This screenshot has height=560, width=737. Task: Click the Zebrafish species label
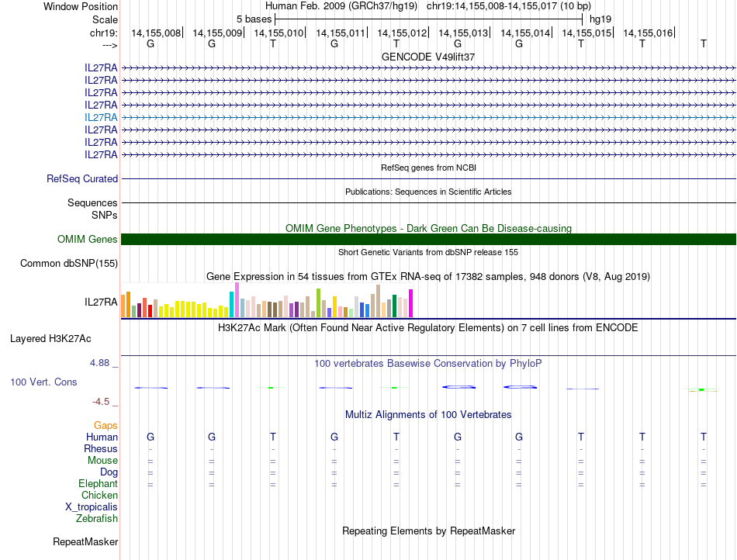pos(97,518)
